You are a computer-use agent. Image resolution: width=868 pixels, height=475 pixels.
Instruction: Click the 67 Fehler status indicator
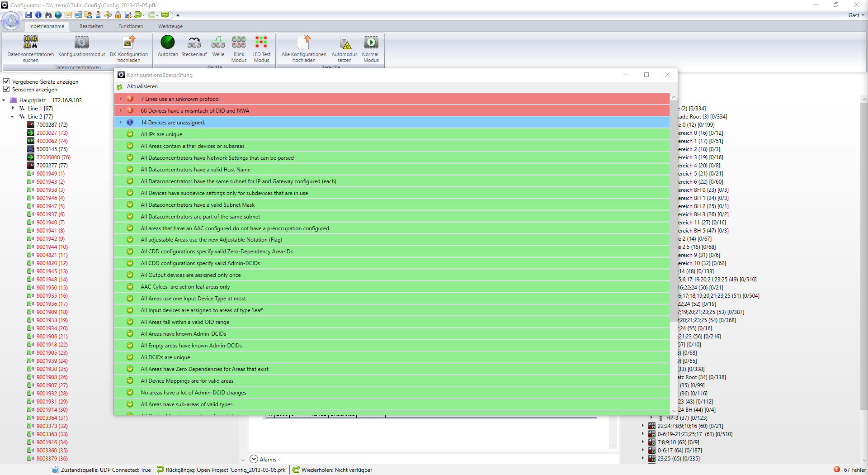[850, 470]
